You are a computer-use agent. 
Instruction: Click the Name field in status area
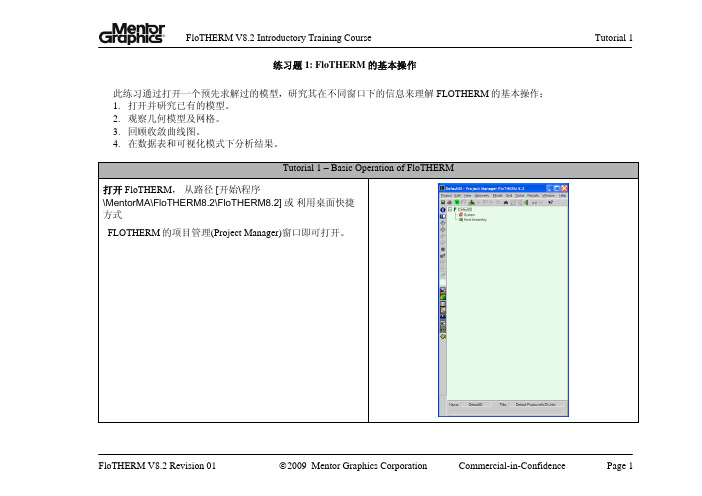click(475, 404)
